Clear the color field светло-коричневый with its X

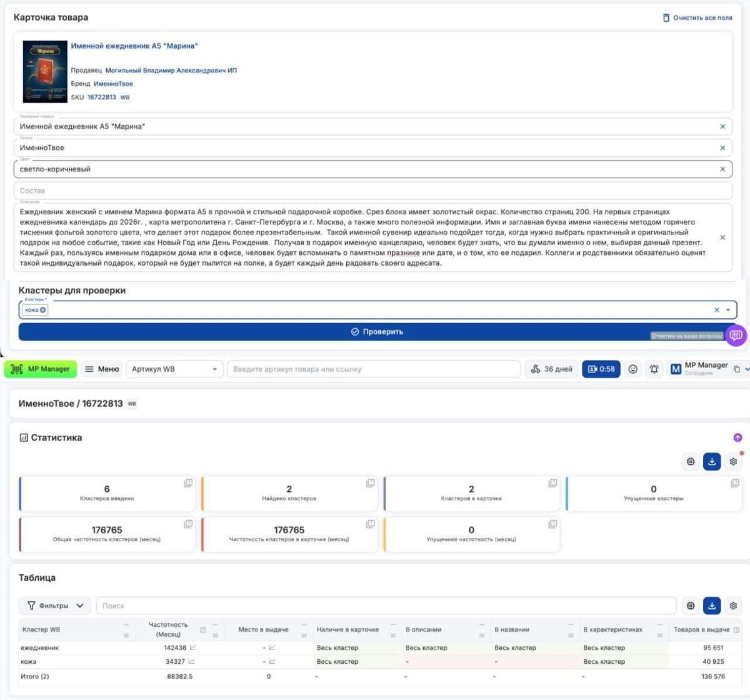point(722,169)
